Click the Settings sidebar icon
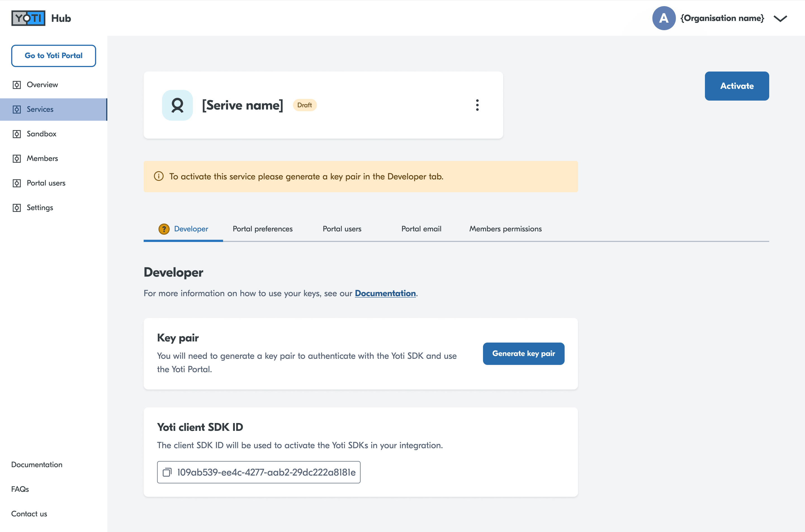Viewport: 805px width, 532px height. click(x=16, y=208)
